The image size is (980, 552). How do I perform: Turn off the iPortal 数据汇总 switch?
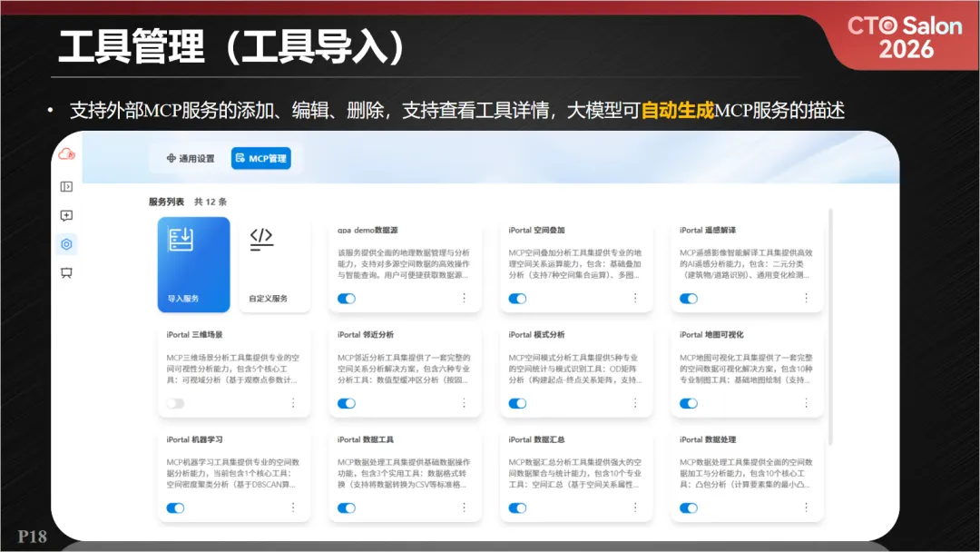(517, 508)
